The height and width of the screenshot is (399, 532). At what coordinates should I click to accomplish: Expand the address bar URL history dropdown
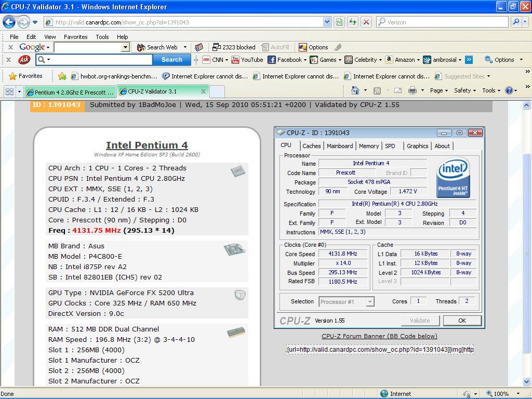pyautogui.click(x=327, y=22)
